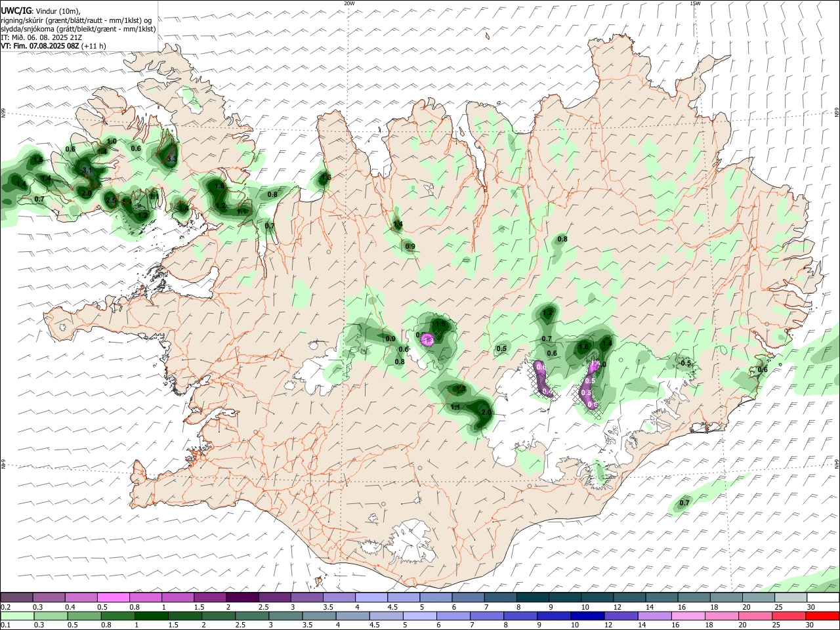Click the pale green 0.1–0.3 rain legend swatch
The image size is (840, 630).
pyautogui.click(x=16, y=616)
